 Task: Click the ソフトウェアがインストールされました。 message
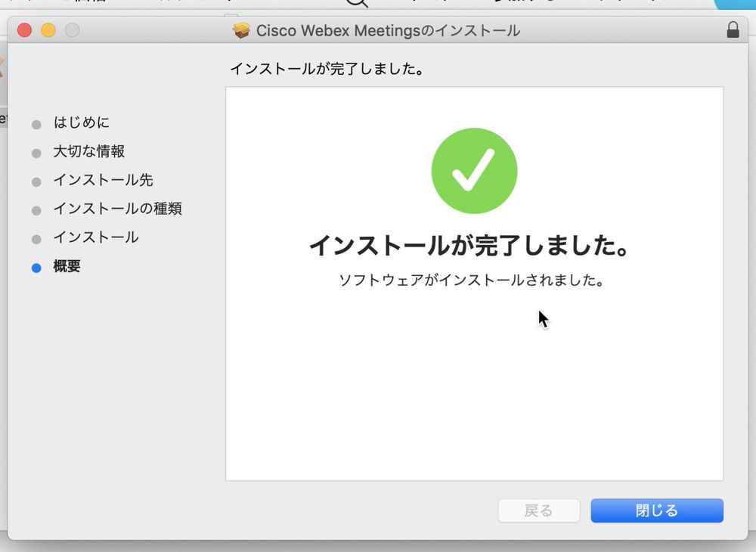coord(472,280)
